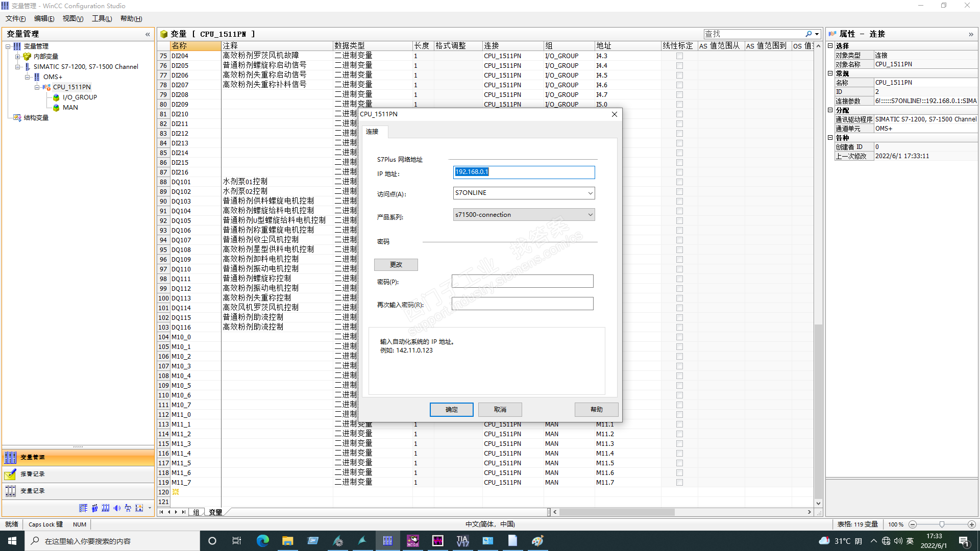The image size is (980, 551).
Task: Adjust the zoom slider in status bar
Action: pyautogui.click(x=942, y=524)
